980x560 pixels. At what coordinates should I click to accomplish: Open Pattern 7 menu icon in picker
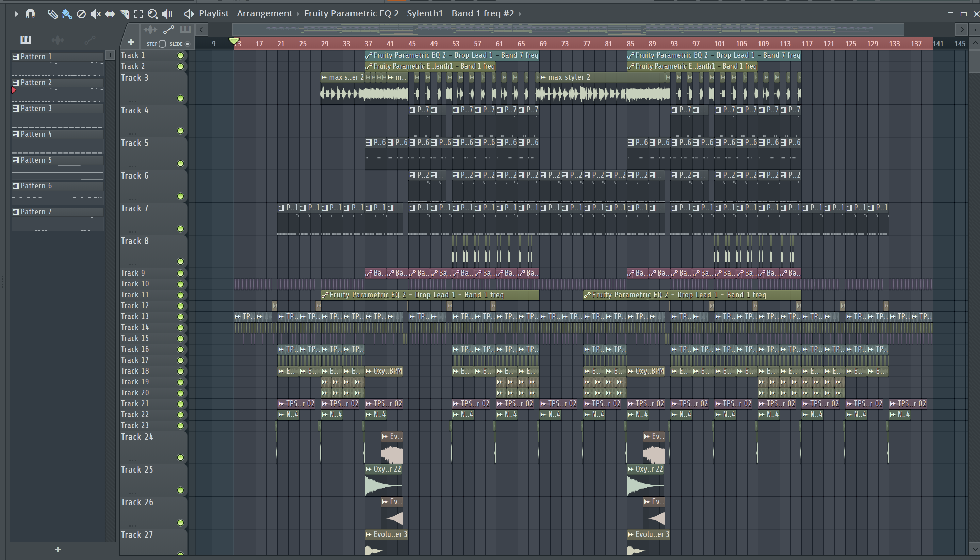tap(16, 212)
